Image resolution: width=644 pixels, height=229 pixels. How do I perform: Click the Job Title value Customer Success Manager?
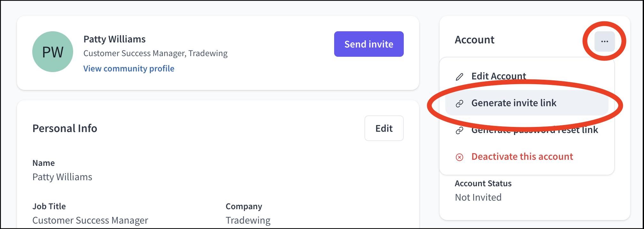coord(90,220)
